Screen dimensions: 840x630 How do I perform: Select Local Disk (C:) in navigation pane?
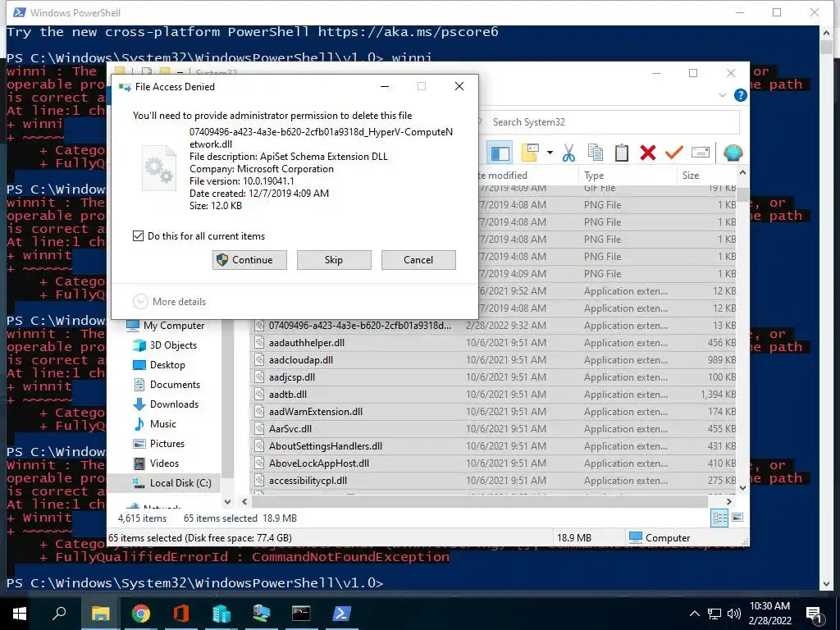(x=164, y=483)
